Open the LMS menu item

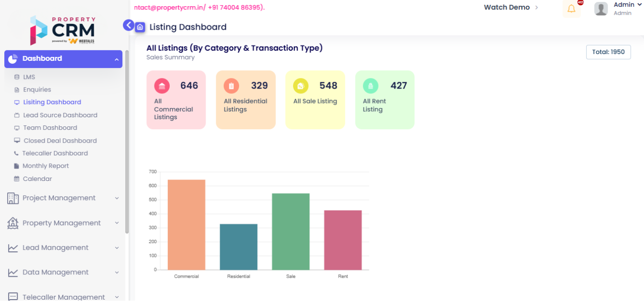pos(29,77)
